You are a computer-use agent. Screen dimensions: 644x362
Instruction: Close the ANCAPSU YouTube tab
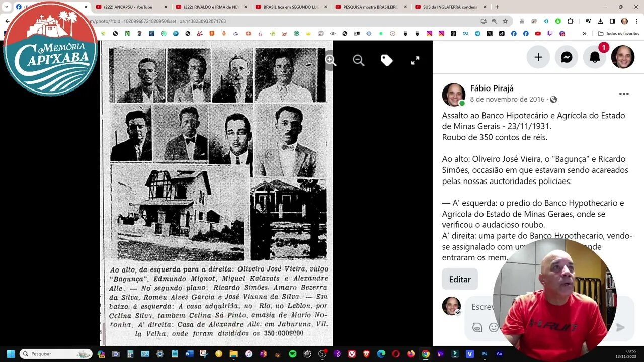click(x=166, y=7)
